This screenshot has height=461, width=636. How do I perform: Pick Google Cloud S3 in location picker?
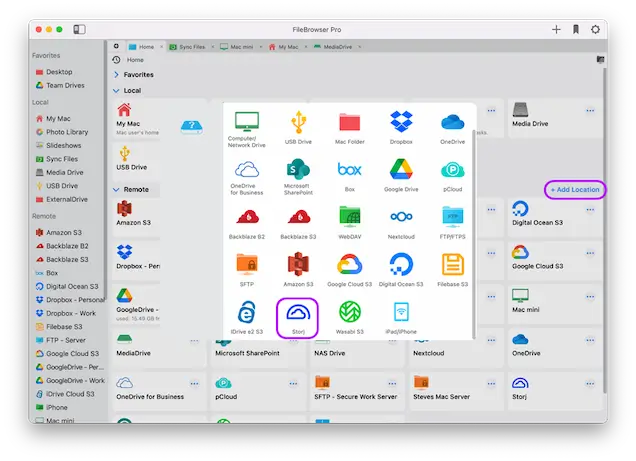350,270
